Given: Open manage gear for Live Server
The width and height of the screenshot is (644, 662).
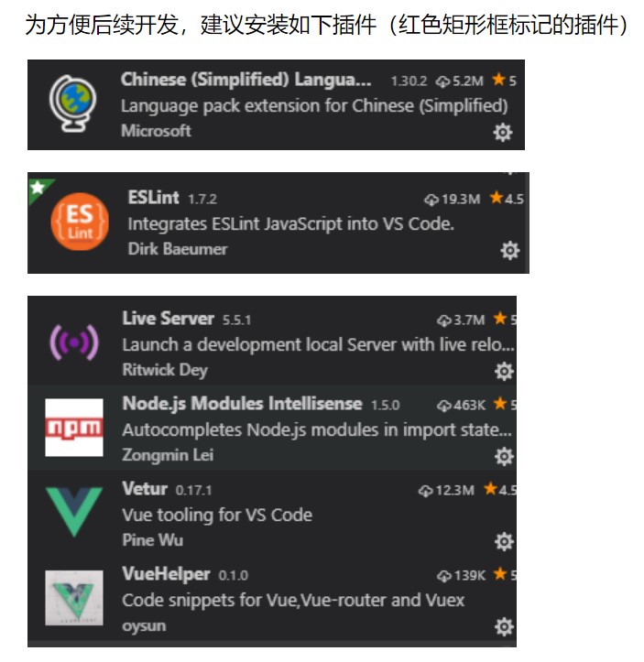Looking at the screenshot, I should click(x=504, y=371).
